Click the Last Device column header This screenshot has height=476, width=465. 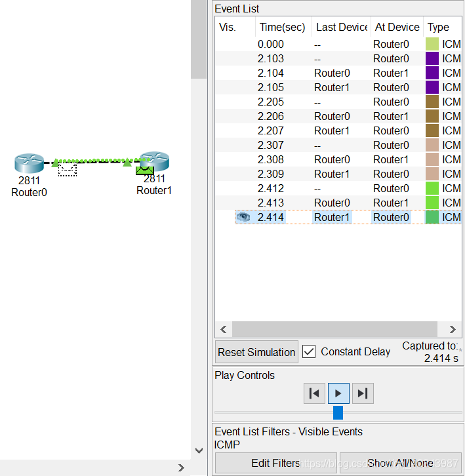click(x=342, y=28)
